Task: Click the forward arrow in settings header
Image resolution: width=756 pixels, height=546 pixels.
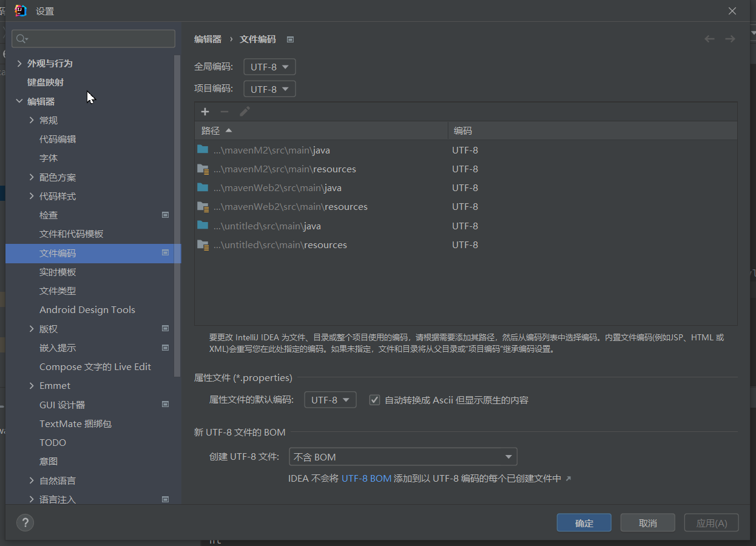Action: [730, 39]
